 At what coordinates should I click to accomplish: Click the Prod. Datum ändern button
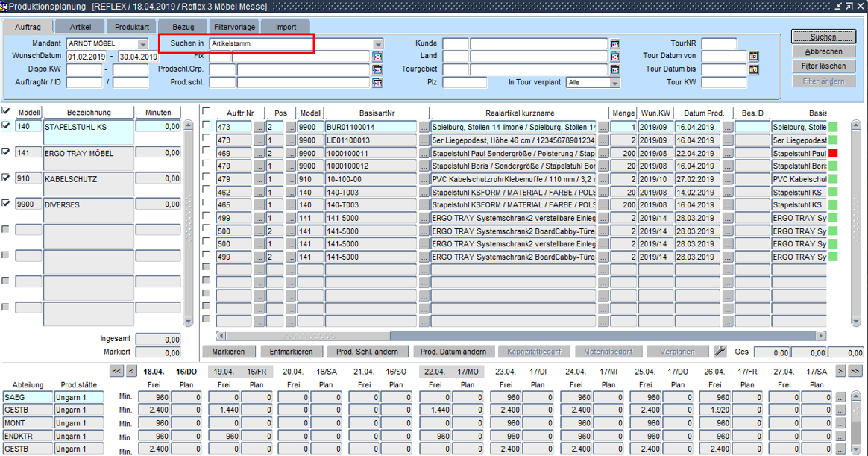[453, 352]
